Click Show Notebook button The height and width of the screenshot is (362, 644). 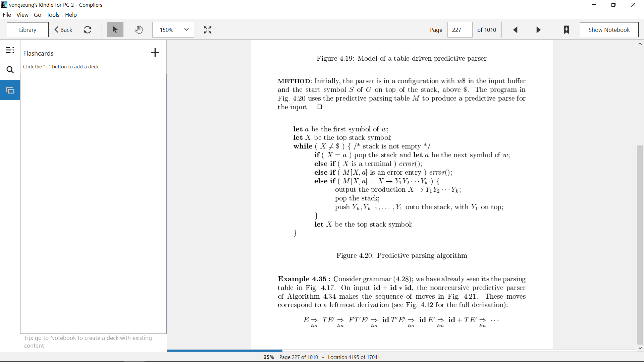609,30
